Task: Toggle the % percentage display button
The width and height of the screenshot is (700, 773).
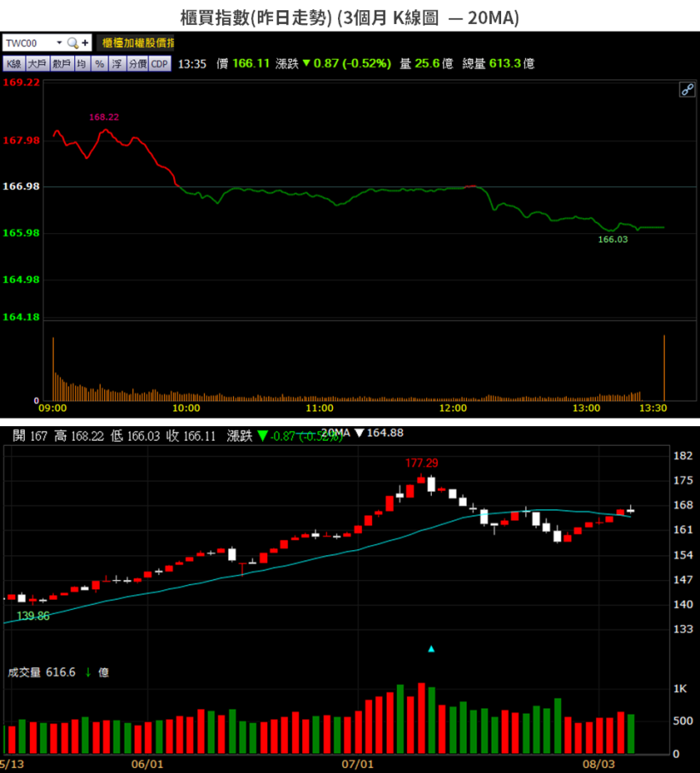Action: [x=100, y=64]
